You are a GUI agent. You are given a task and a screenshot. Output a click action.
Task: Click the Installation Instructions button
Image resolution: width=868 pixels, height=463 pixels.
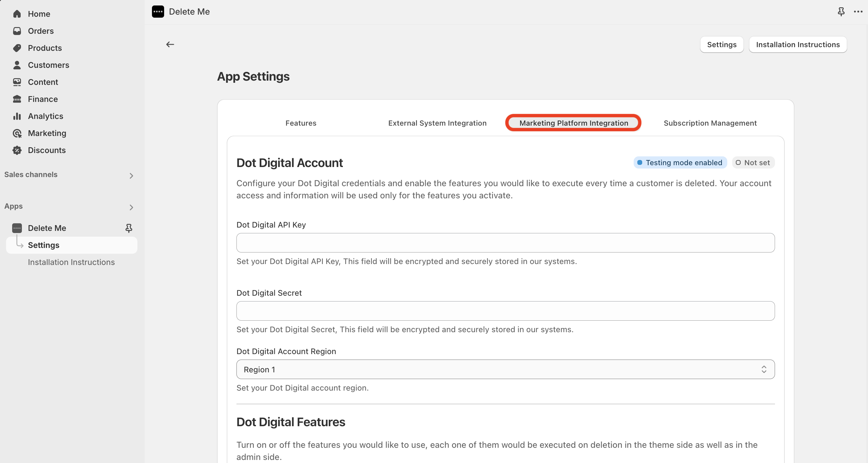click(797, 44)
